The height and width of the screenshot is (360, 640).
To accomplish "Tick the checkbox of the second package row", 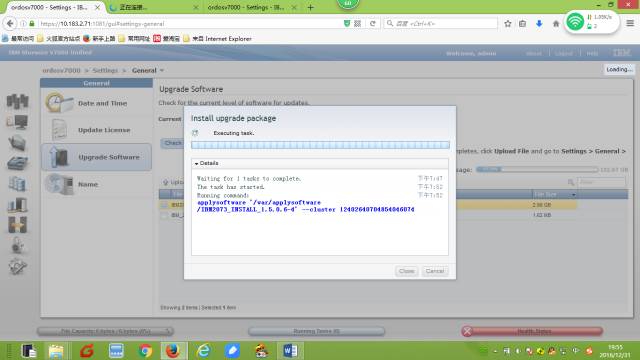I will (x=164, y=215).
